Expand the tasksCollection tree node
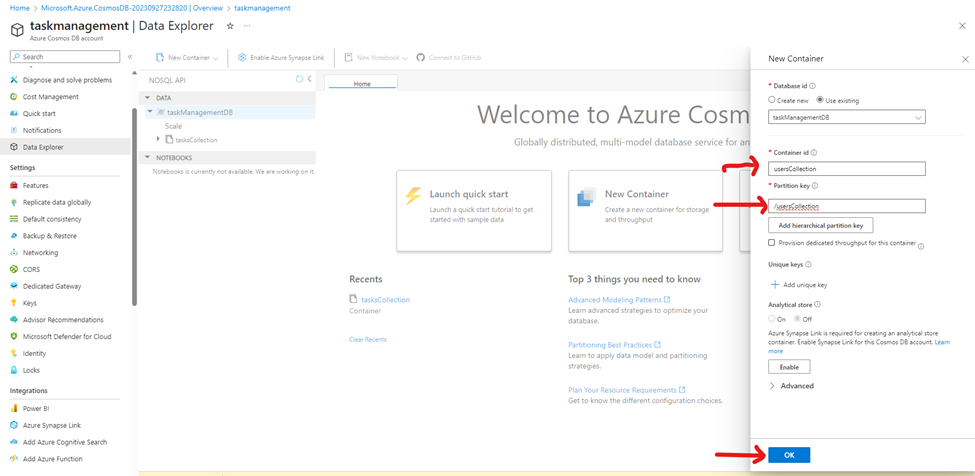Viewport: 975px width, 476px height. click(158, 140)
